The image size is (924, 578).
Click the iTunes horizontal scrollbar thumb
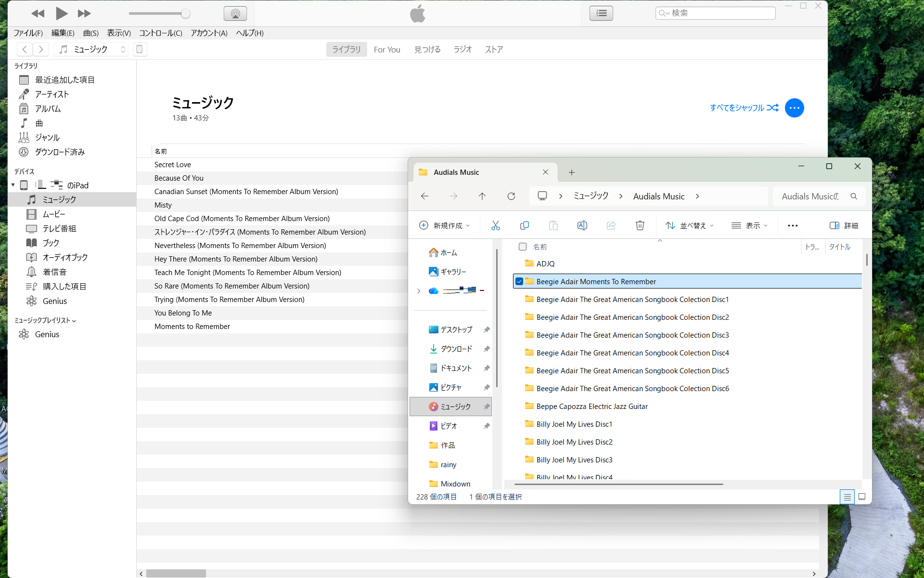point(176,574)
